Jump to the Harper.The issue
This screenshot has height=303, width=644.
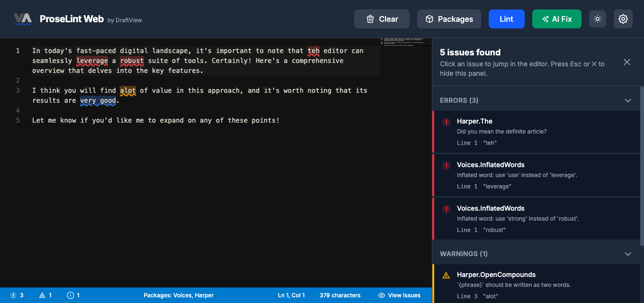tap(536, 132)
